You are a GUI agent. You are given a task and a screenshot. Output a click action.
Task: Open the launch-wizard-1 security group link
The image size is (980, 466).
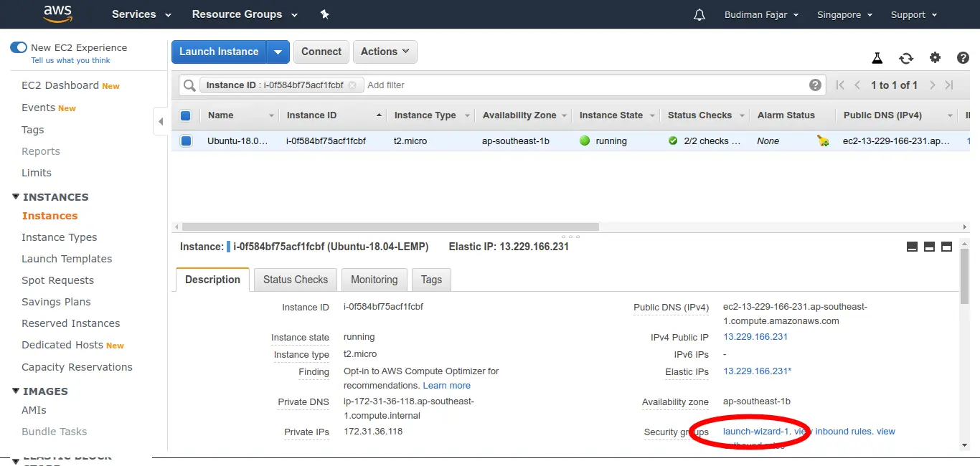click(x=755, y=432)
